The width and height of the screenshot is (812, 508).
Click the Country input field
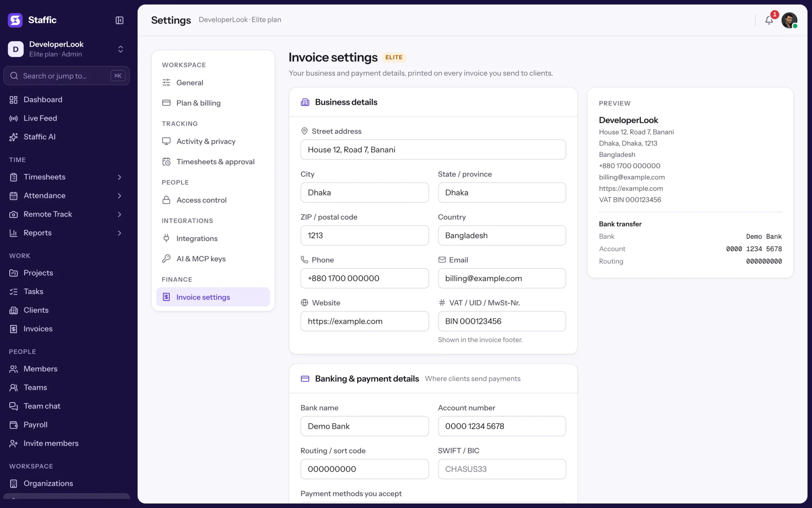(502, 235)
